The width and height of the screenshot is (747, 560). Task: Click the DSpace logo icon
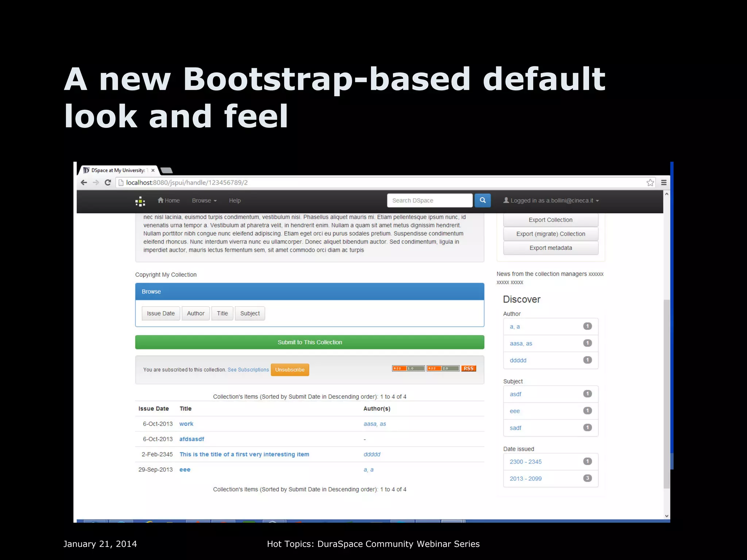[140, 201]
